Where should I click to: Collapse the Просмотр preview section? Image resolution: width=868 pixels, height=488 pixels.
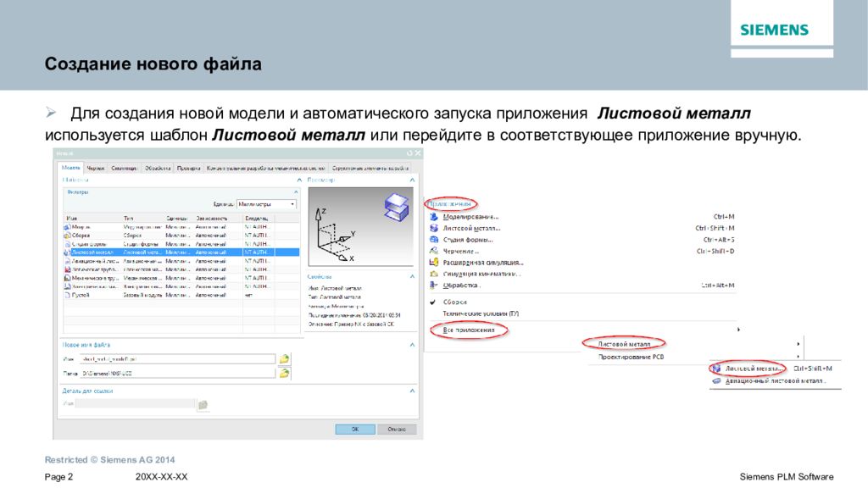pyautogui.click(x=412, y=180)
